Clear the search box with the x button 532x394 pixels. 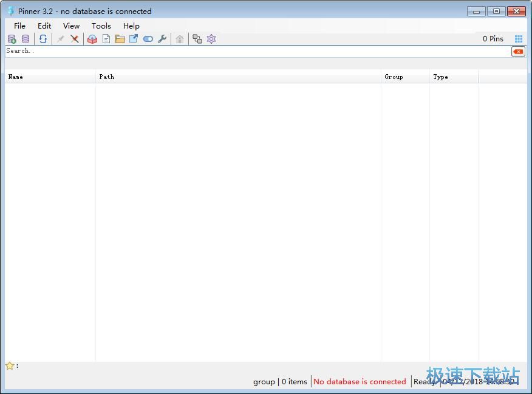click(517, 51)
